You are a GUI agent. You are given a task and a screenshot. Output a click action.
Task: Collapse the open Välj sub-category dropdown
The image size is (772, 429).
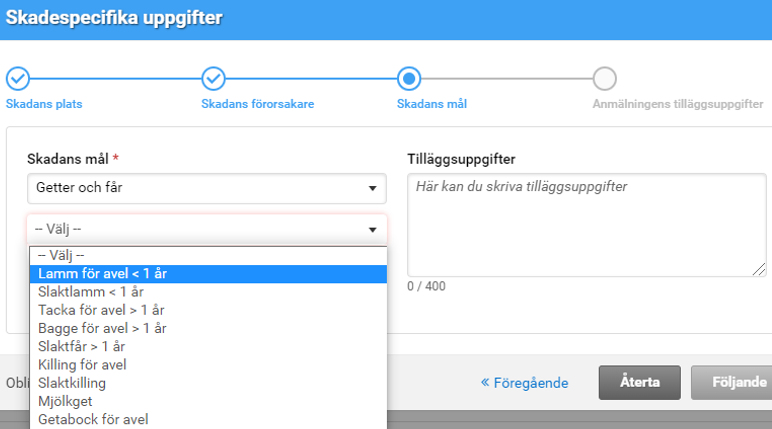point(206,229)
